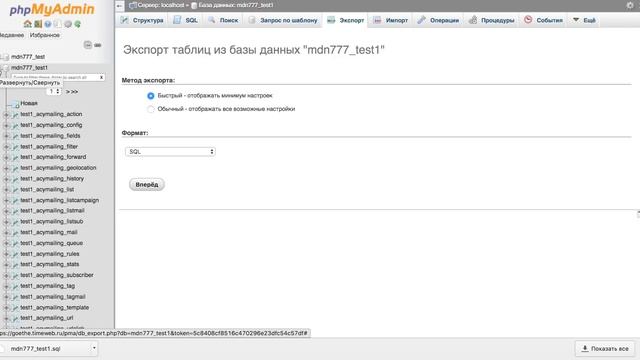The image size is (640, 360).
Task: Open the test1_acymailing_tagmail table
Action: click(53, 297)
